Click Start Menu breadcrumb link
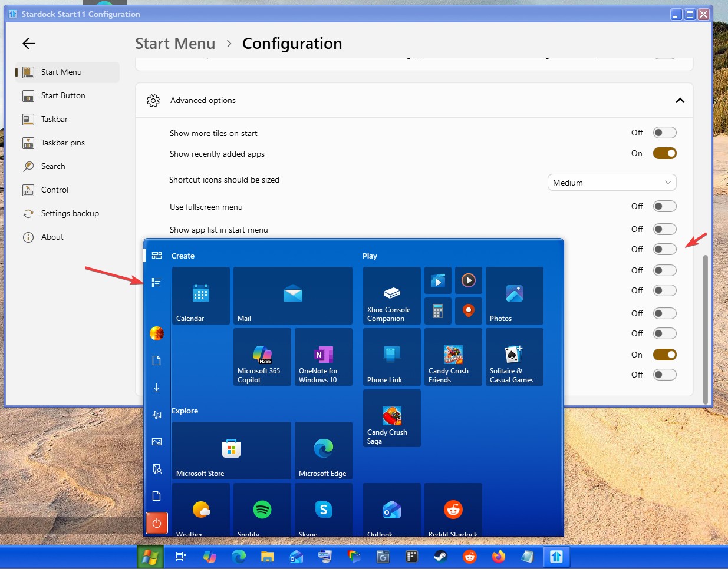 [175, 44]
